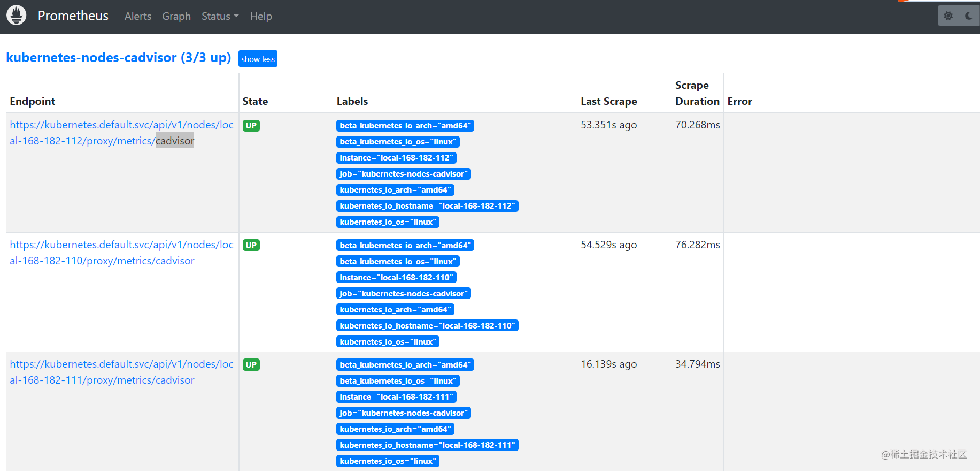Screen dimensions: 980x473
Task: Click 70.268ms scrape duration value
Action: click(x=698, y=125)
